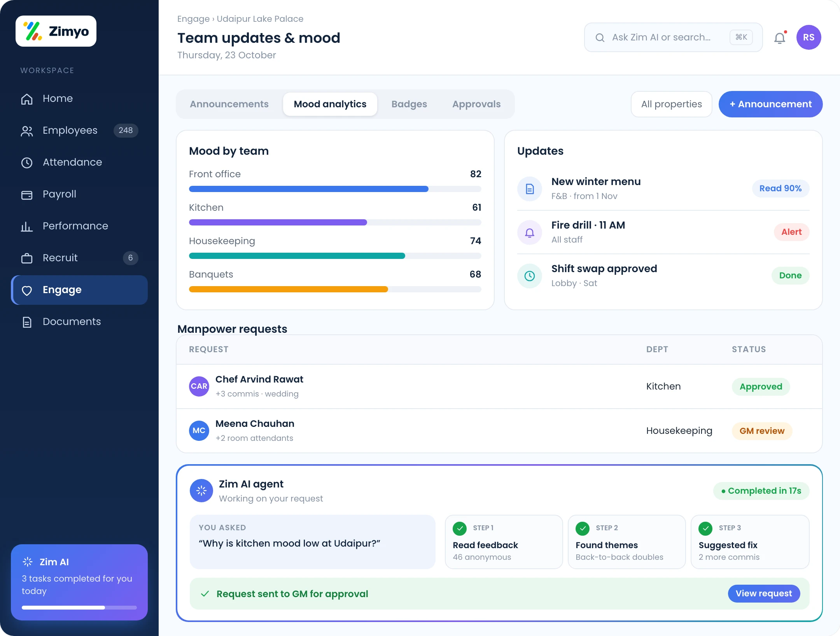
Task: Click the Fire drill bell icon
Action: (x=530, y=232)
